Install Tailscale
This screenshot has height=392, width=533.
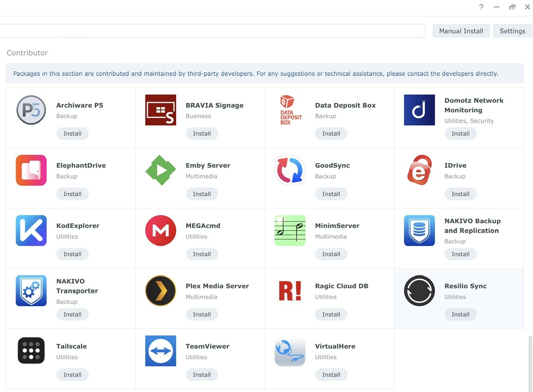coord(72,375)
